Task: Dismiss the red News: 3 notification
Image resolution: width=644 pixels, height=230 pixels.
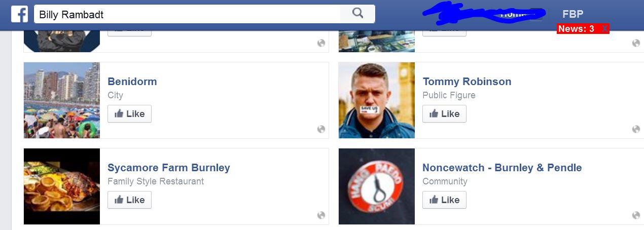Action: tap(604, 29)
